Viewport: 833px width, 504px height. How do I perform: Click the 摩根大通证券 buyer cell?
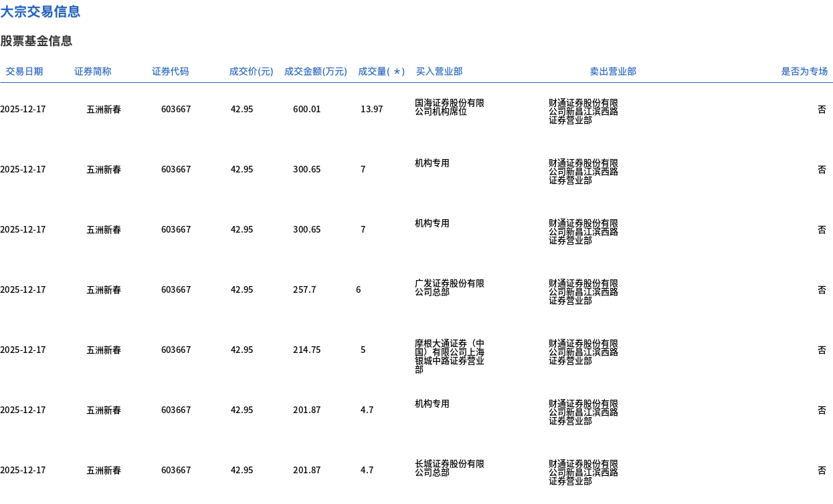coord(450,356)
